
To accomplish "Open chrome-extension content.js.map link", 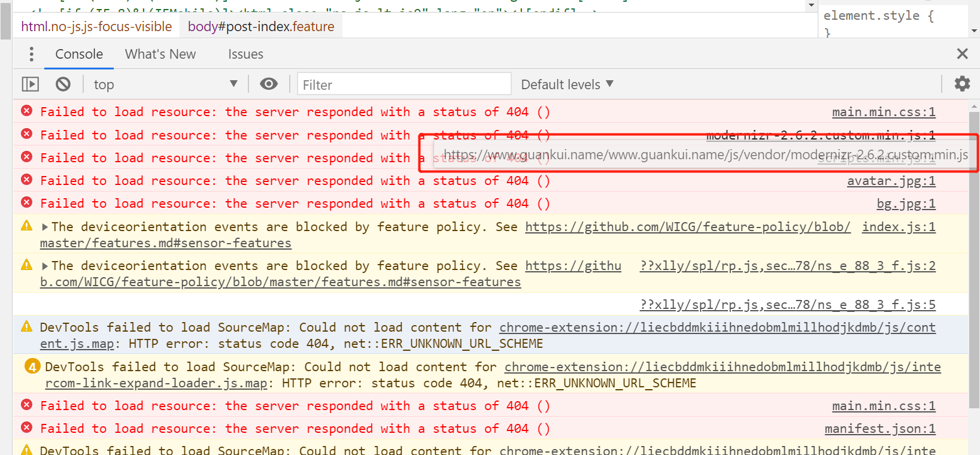I will (x=717, y=327).
